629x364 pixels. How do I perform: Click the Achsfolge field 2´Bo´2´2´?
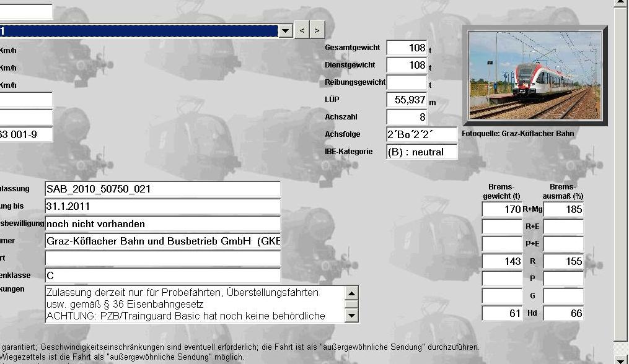(421, 134)
